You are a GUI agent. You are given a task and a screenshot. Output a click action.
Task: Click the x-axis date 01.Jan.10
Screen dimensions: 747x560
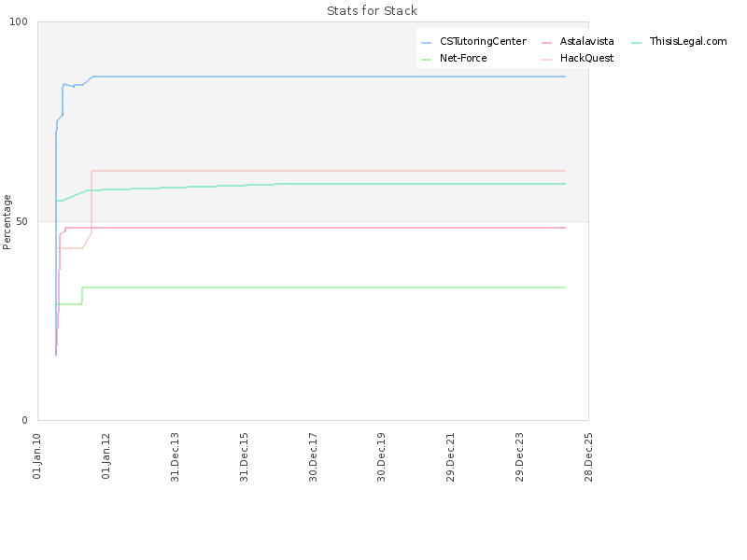37,455
